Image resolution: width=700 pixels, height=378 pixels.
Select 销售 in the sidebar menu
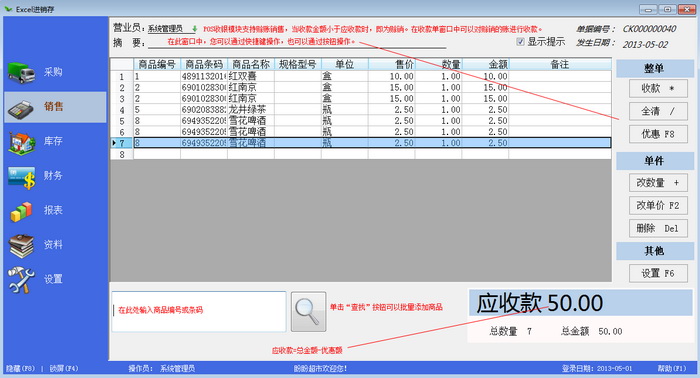54,106
